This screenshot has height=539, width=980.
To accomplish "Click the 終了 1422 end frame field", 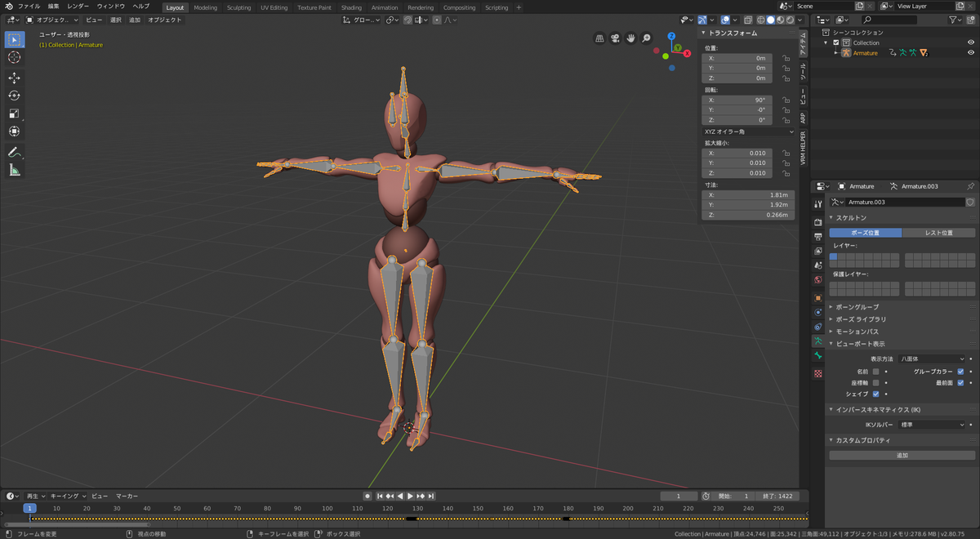I will pos(777,496).
